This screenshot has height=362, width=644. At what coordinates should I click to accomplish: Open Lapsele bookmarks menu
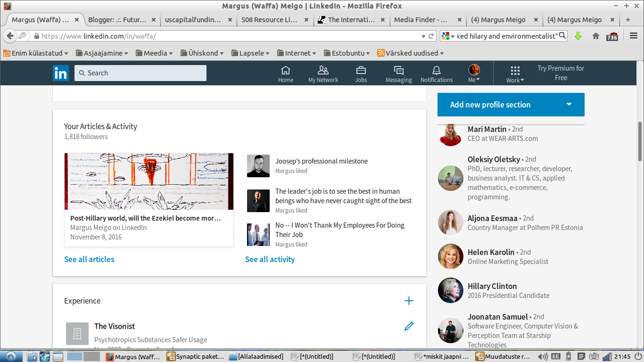251,53
